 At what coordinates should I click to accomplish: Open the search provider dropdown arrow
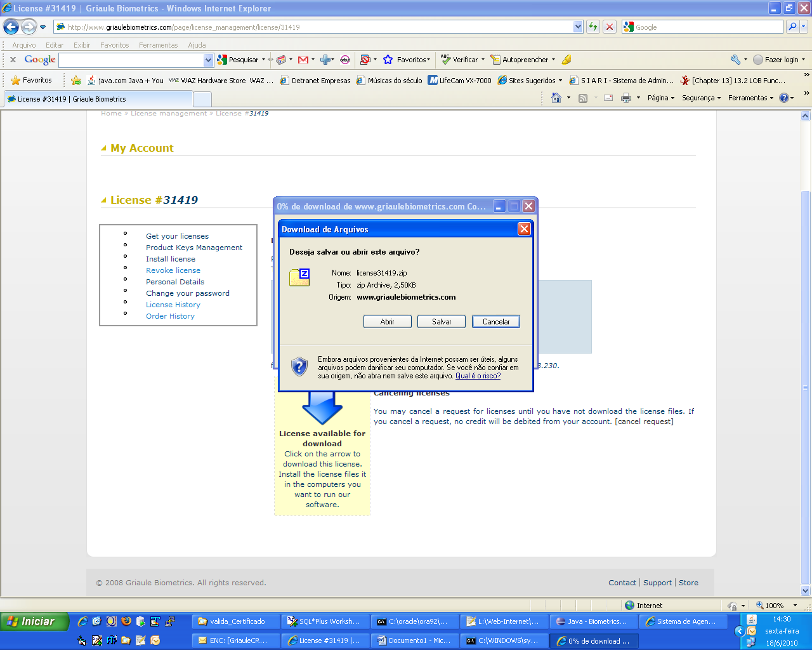pos(804,27)
